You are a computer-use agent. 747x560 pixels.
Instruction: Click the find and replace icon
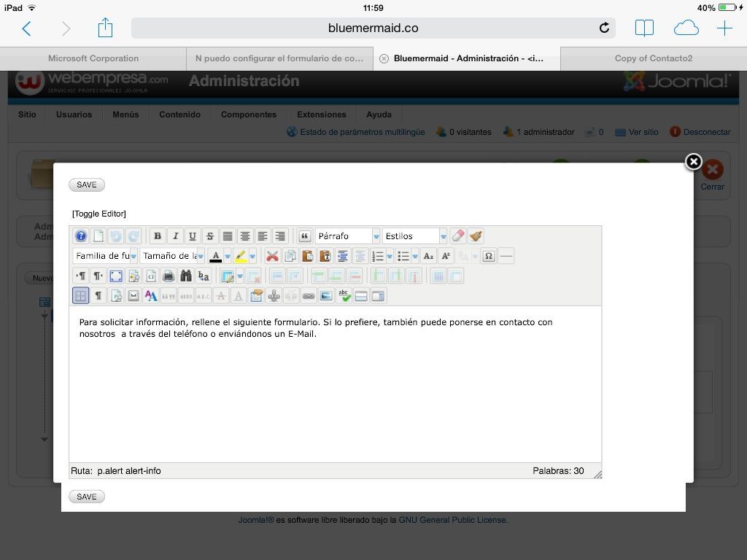tap(204, 276)
